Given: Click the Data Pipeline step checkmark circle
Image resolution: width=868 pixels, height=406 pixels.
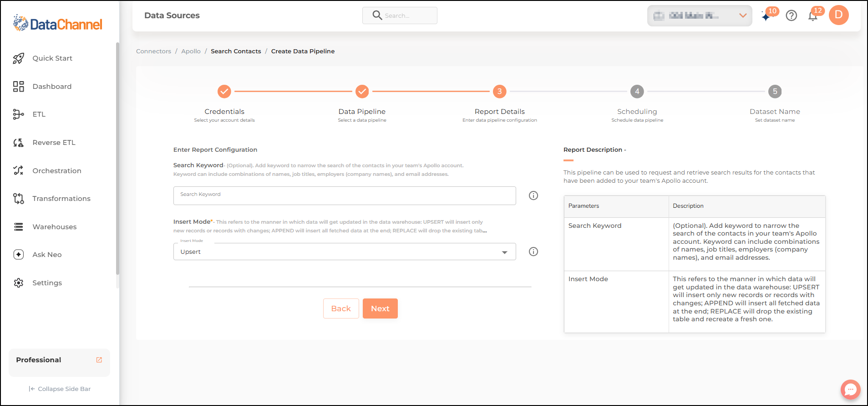Looking at the screenshot, I should tap(362, 92).
